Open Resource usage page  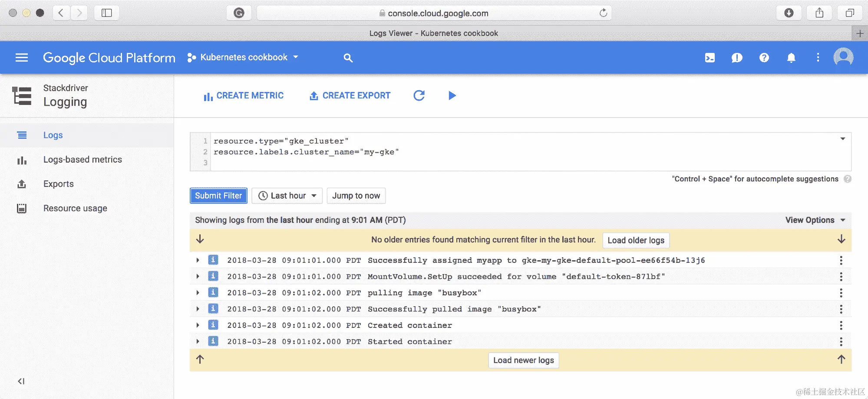[87, 208]
